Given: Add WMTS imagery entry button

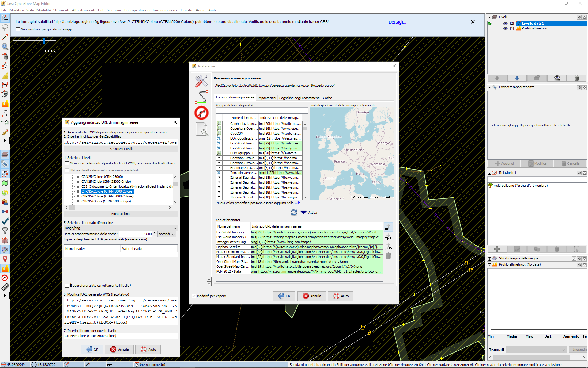Looking at the screenshot, I should pos(388,246).
